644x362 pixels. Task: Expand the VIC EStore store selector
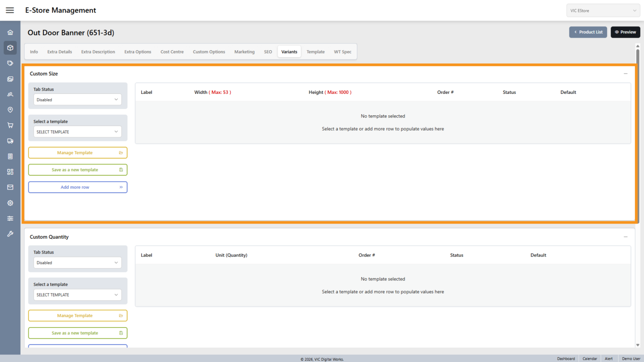603,11
